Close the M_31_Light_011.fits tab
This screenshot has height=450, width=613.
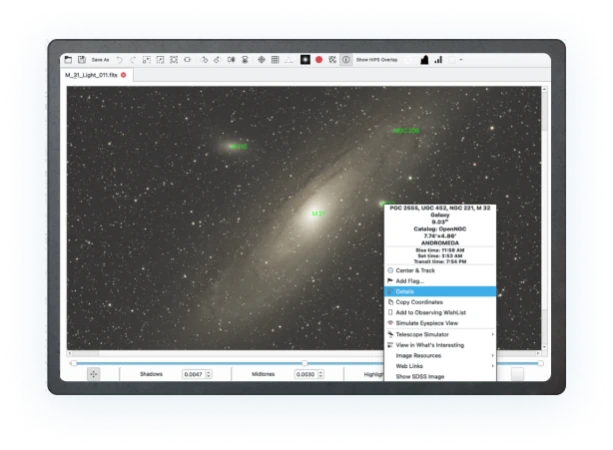pos(124,75)
